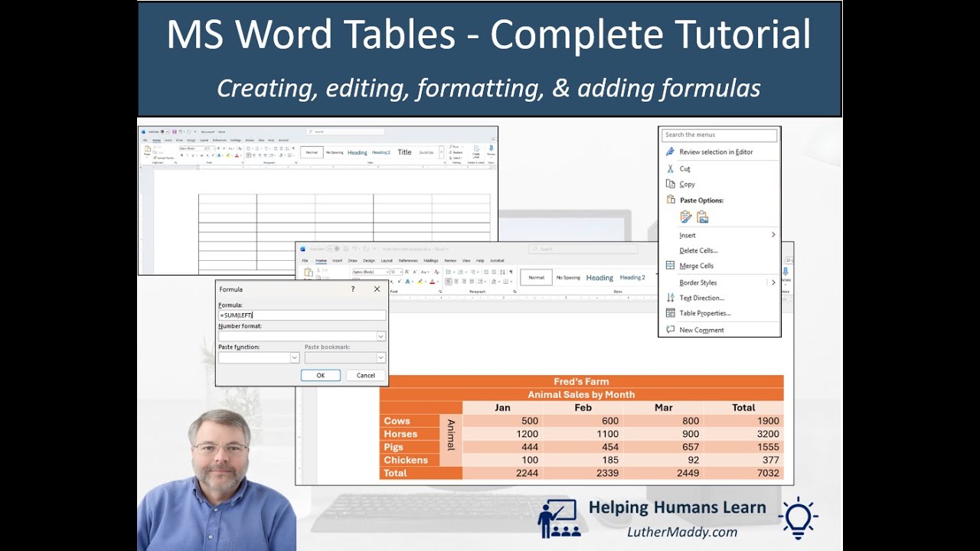Click the Justify icon in farm table window
980x551 pixels.
tap(472, 282)
